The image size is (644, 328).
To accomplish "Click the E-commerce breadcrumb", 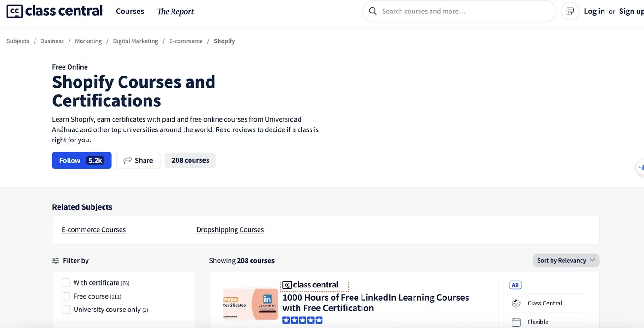I will (186, 41).
